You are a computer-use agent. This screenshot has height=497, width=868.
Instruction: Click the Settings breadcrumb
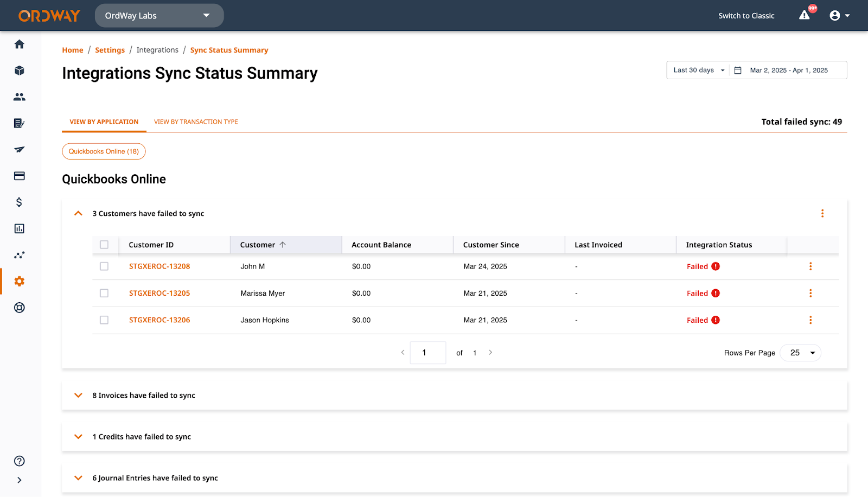110,50
